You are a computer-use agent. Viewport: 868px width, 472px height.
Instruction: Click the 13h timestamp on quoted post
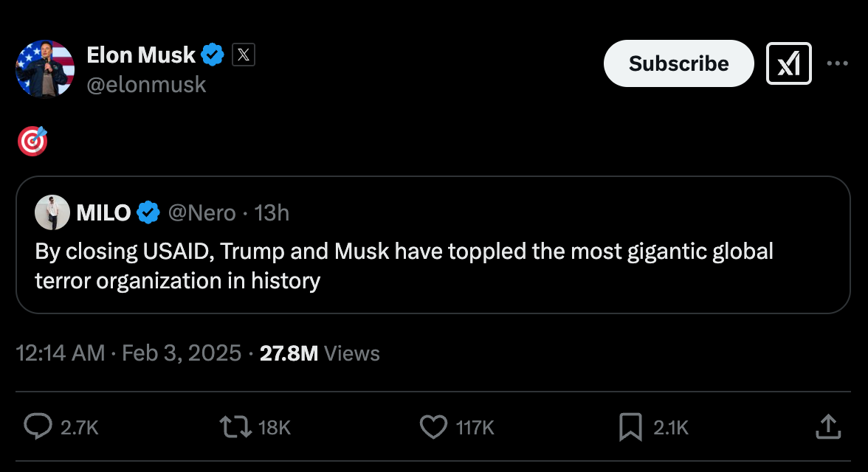(272, 213)
